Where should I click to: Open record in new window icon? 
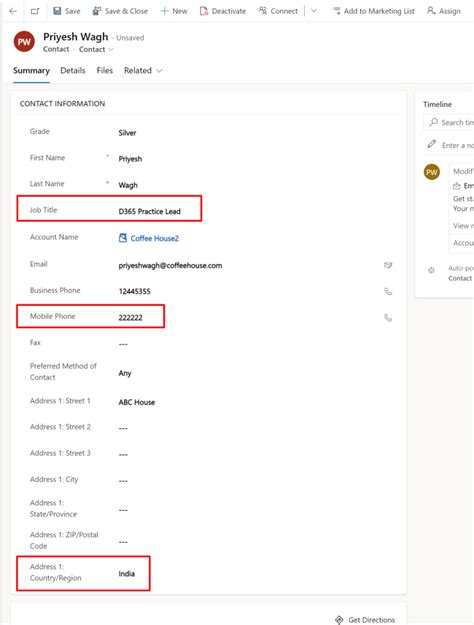(35, 11)
